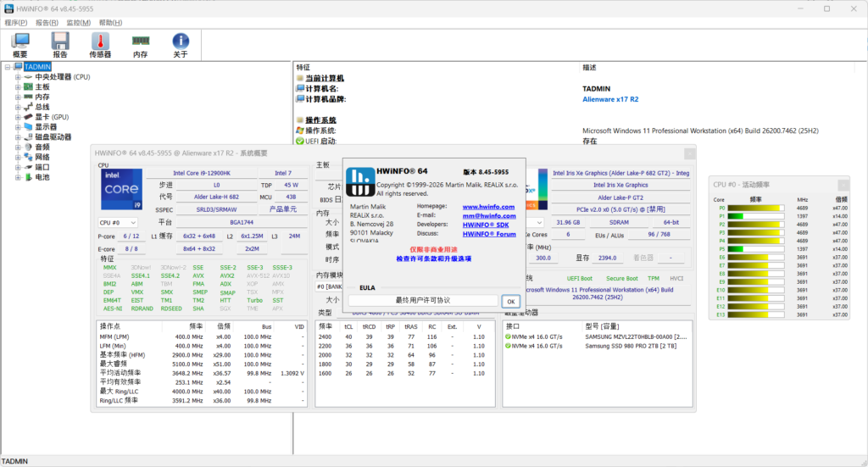Screen dimensions: 868x467
Task: Click the 检查许可条款和升级选项 license link
Action: [433, 259]
